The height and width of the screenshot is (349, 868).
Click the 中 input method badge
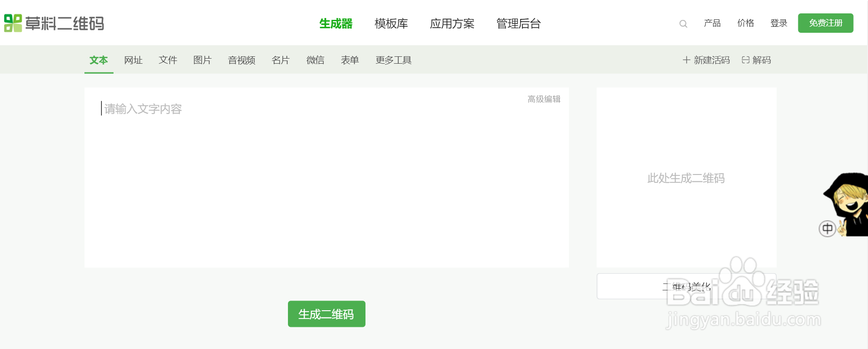point(827,229)
